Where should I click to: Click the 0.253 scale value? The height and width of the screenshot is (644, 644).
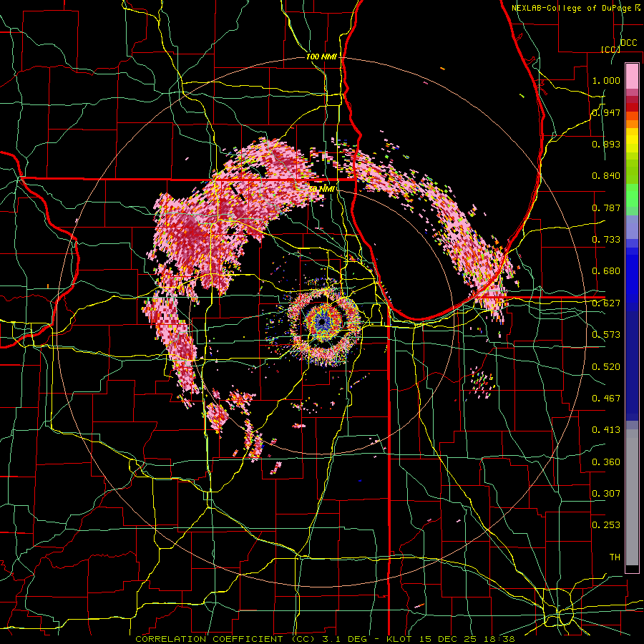tap(606, 525)
